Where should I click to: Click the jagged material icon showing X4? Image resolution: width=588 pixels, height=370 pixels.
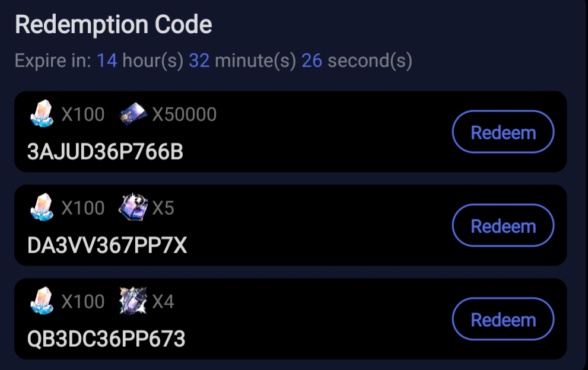click(x=133, y=301)
